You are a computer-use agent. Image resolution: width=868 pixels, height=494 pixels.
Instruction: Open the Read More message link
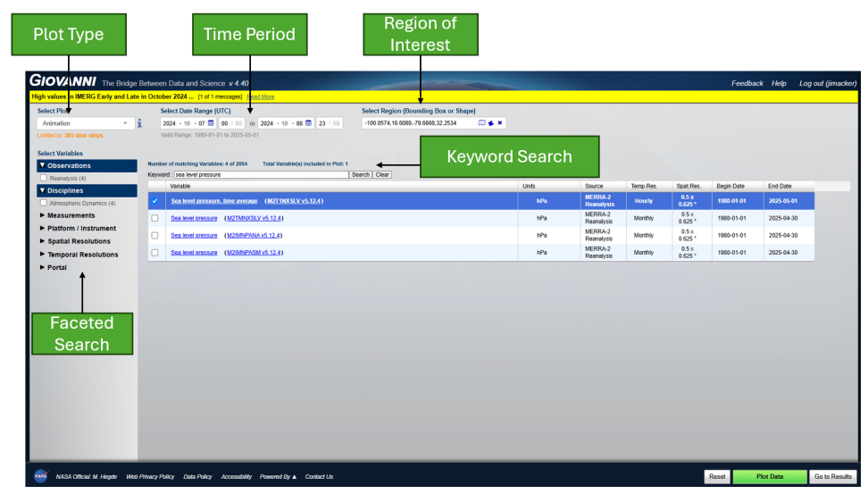coord(260,96)
